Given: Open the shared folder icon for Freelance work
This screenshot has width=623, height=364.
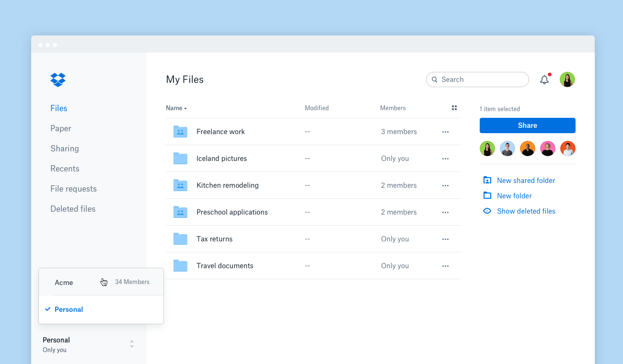Looking at the screenshot, I should click(x=181, y=132).
